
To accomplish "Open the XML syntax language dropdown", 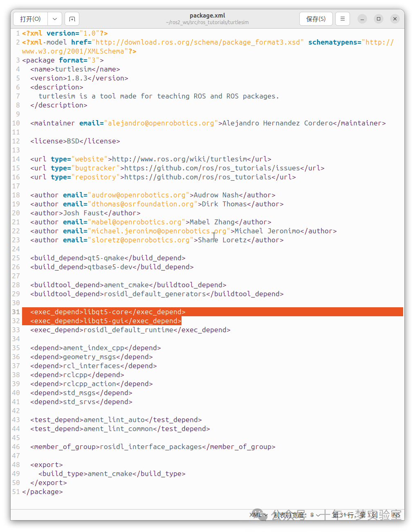I will pyautogui.click(x=258, y=515).
